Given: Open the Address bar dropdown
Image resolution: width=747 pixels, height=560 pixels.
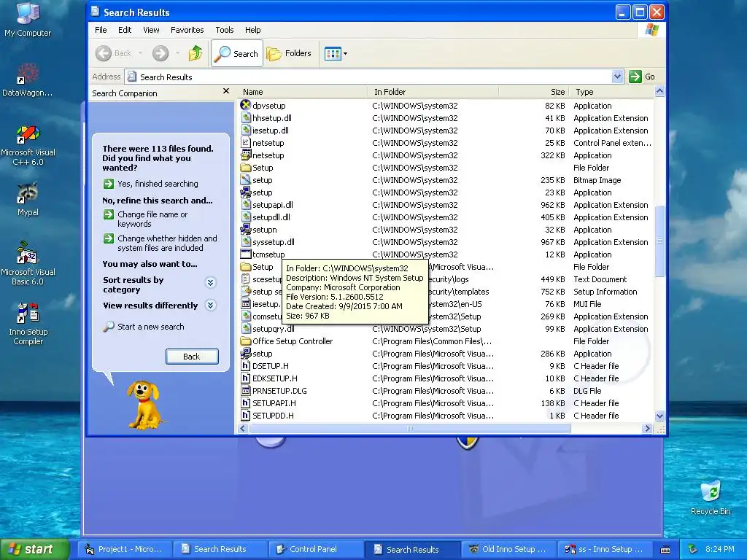Looking at the screenshot, I should (x=617, y=76).
